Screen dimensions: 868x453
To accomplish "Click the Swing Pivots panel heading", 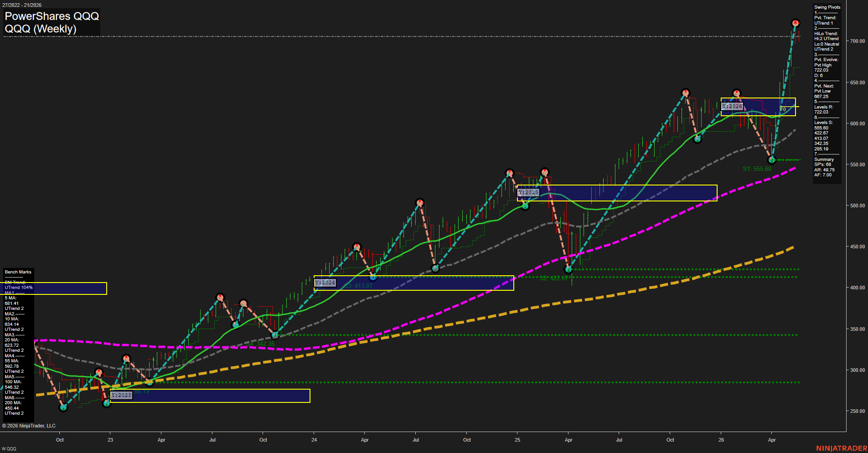I will [827, 7].
